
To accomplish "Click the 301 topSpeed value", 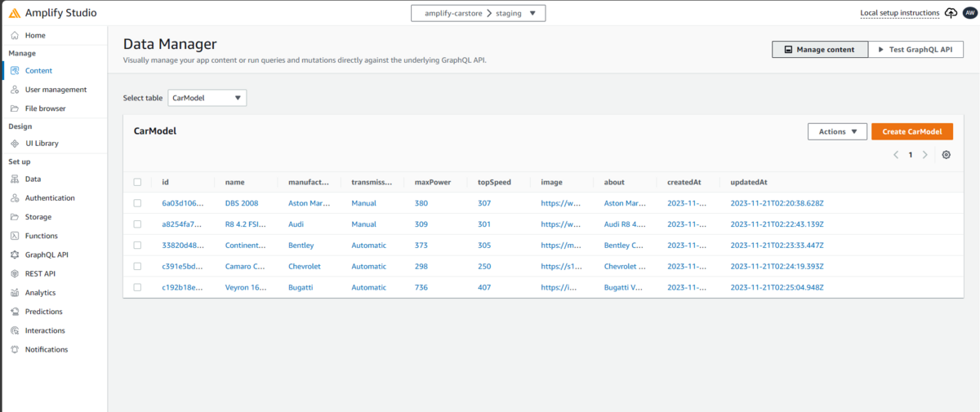I will coord(484,224).
